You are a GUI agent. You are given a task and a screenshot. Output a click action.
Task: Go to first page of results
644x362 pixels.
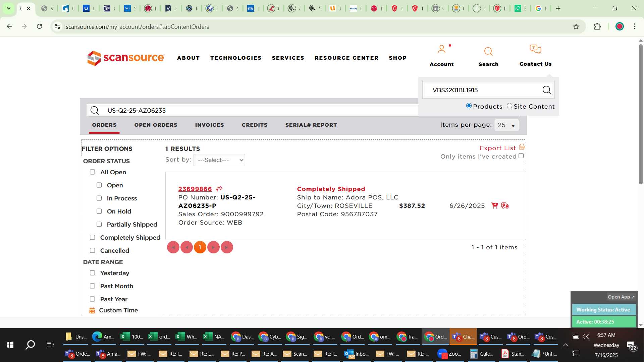click(173, 247)
